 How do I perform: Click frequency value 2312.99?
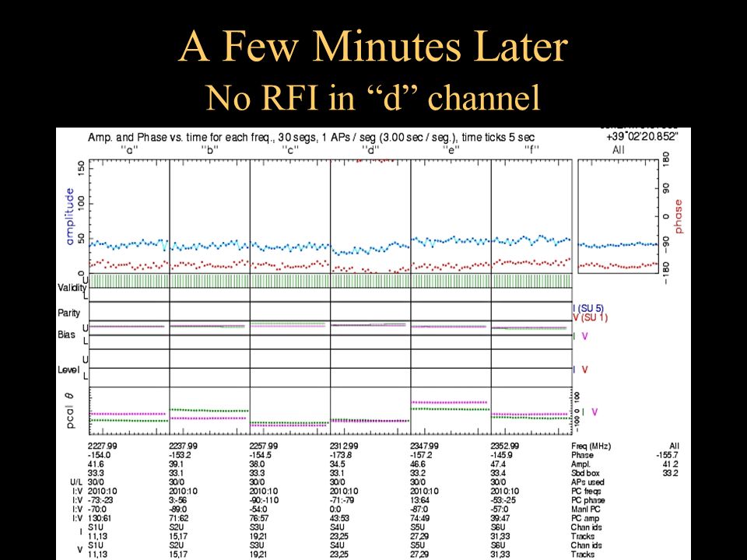click(x=345, y=446)
